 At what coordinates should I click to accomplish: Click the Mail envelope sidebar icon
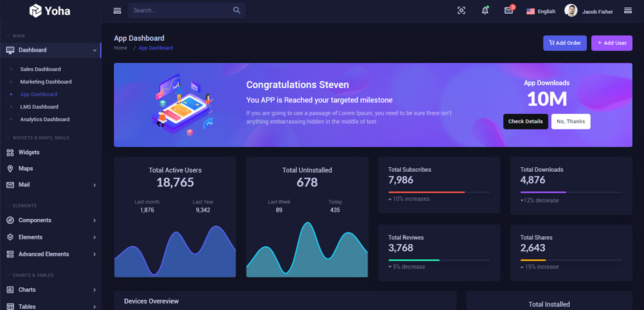(x=11, y=185)
